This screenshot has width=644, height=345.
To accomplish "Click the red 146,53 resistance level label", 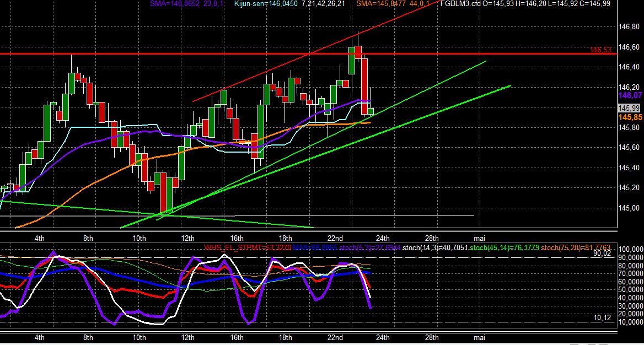I will 601,50.
